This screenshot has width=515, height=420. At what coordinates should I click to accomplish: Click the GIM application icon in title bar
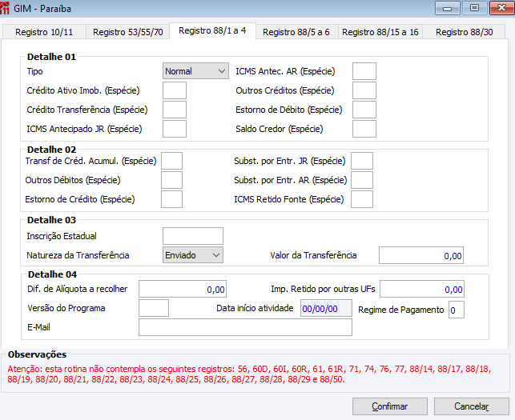point(5,8)
